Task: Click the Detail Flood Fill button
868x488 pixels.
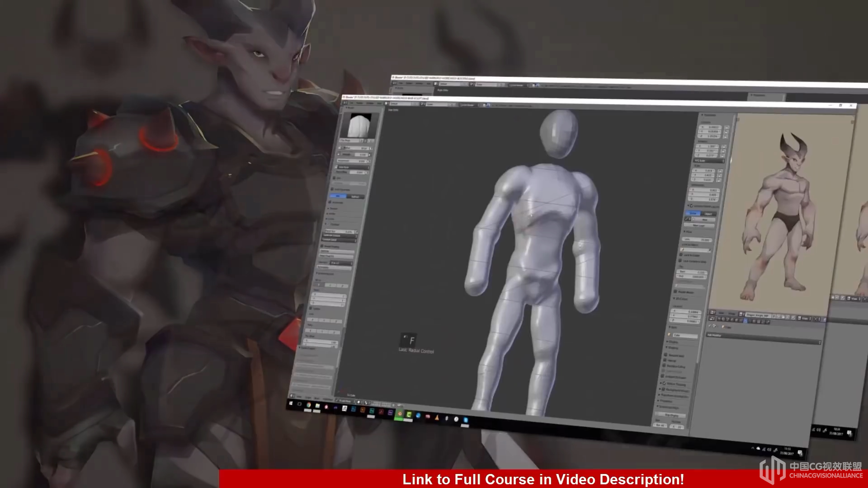Action: tap(336, 256)
